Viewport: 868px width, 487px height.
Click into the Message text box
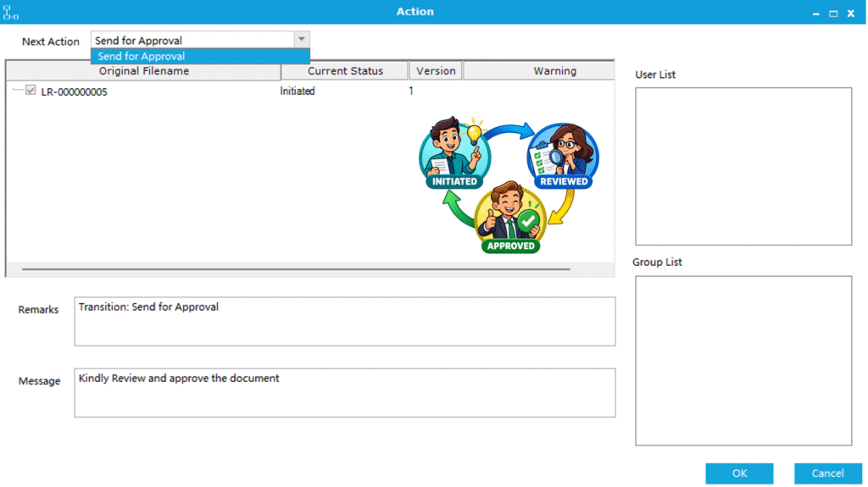pyautogui.click(x=345, y=393)
